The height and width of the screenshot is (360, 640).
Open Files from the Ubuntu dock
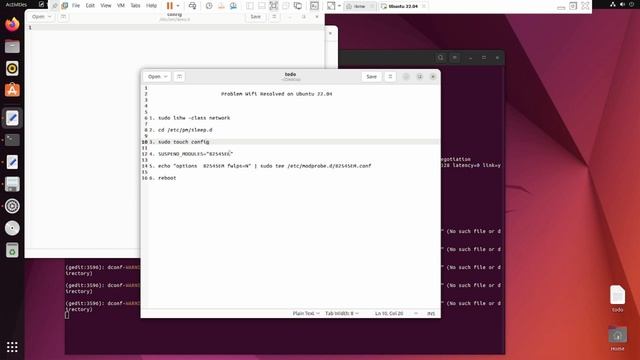(12, 47)
